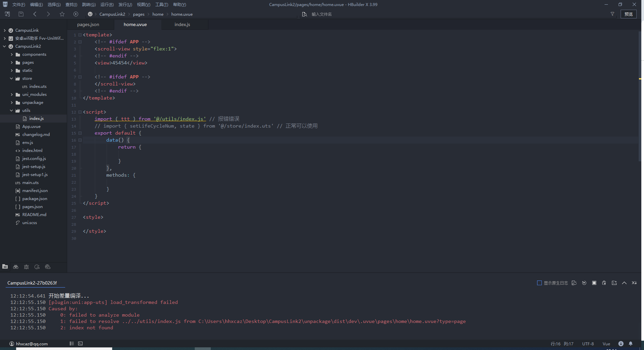
Task: Click the stop run square icon in the console
Action: pyautogui.click(x=594, y=283)
